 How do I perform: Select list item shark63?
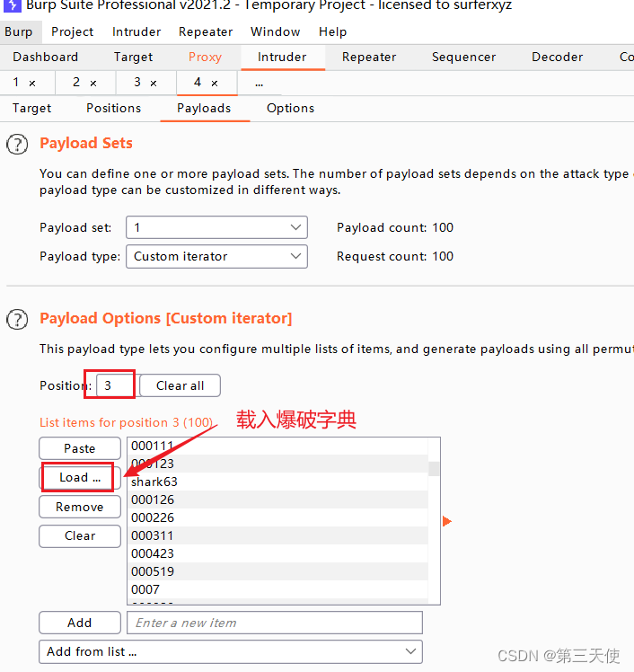277,482
